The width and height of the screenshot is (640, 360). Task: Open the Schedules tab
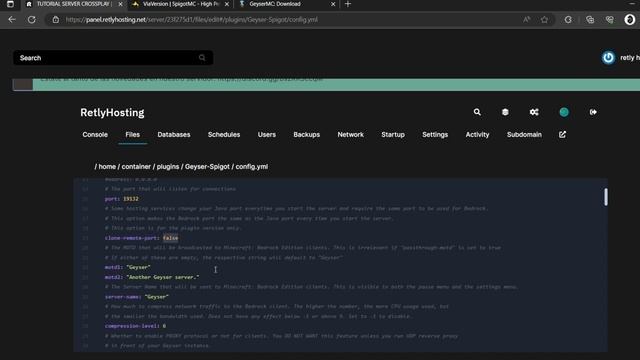coord(224,135)
